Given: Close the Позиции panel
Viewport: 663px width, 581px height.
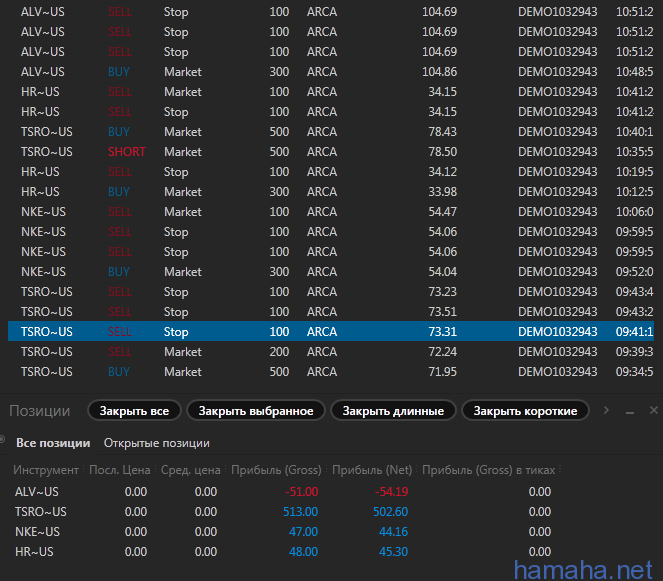Looking at the screenshot, I should [x=654, y=411].
